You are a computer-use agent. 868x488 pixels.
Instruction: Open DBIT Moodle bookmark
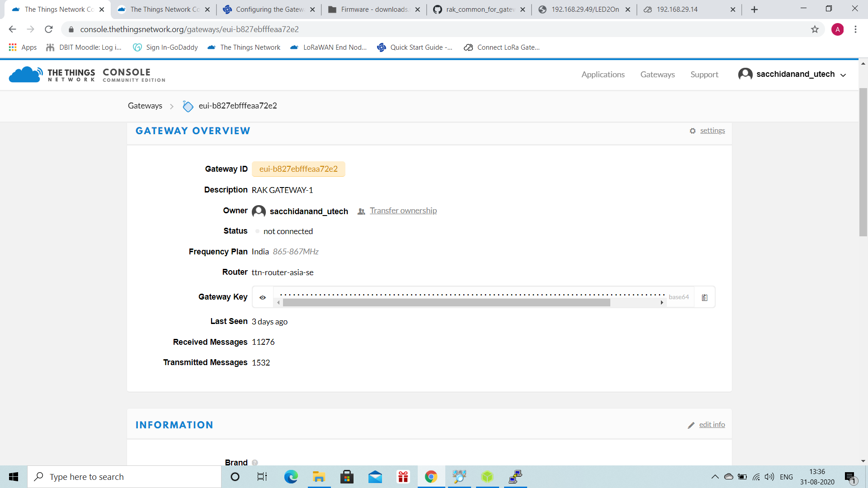(x=84, y=47)
